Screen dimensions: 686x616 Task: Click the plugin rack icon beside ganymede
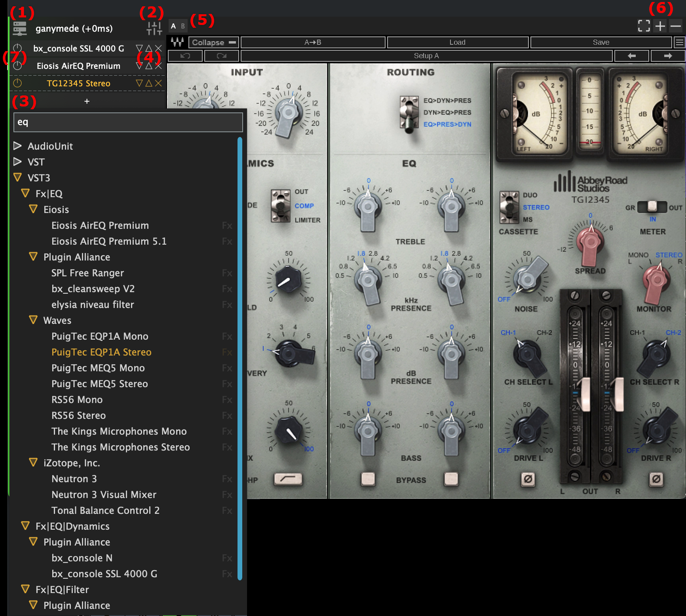(19, 28)
